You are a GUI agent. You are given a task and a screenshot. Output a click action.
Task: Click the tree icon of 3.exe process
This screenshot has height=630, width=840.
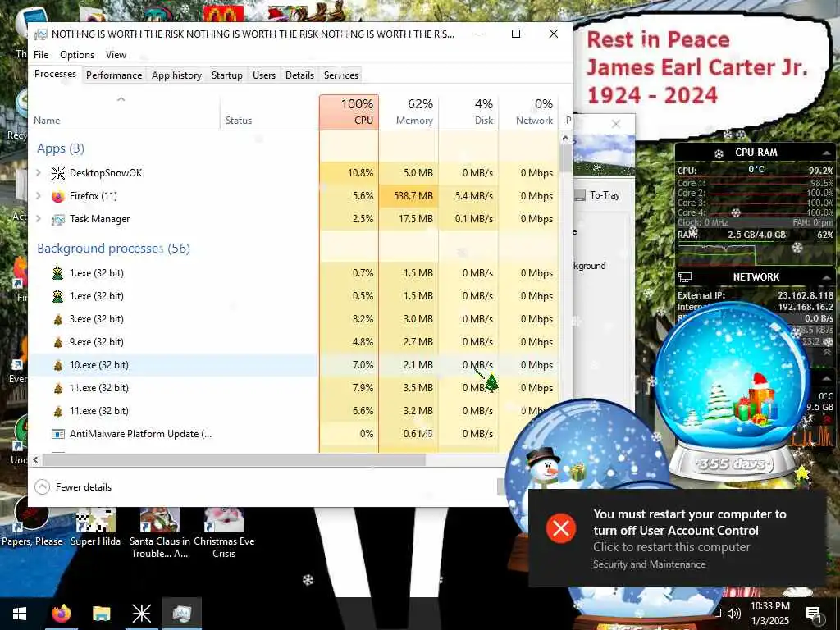pyautogui.click(x=58, y=319)
